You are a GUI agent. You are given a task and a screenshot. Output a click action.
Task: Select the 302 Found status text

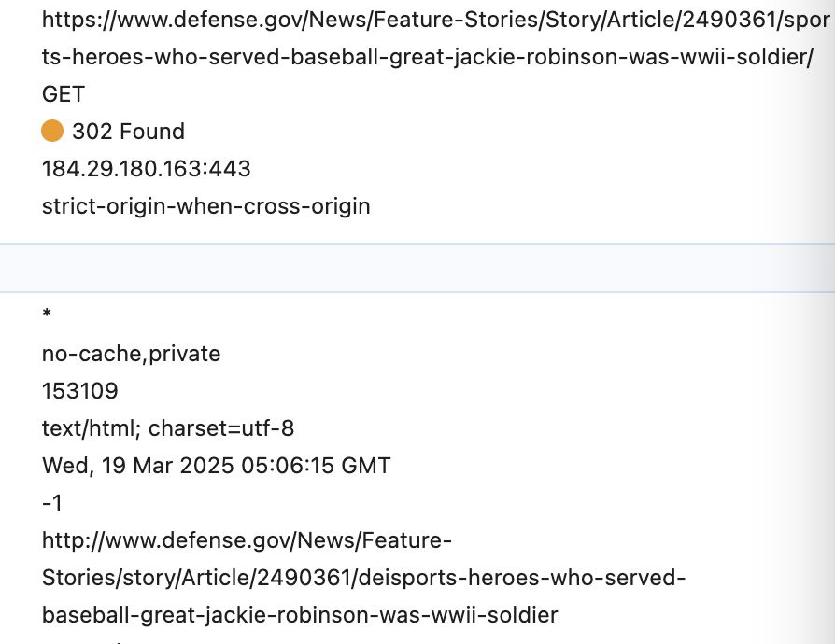pos(128,132)
